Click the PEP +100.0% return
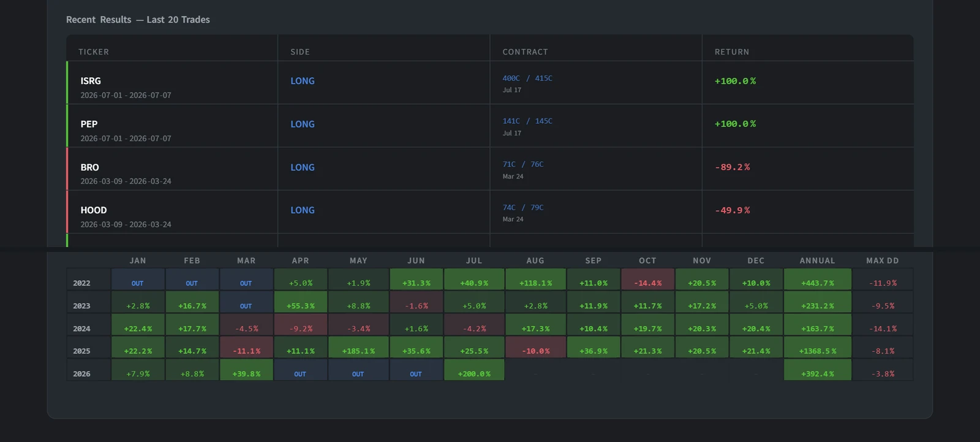This screenshot has height=442, width=980. coord(735,124)
